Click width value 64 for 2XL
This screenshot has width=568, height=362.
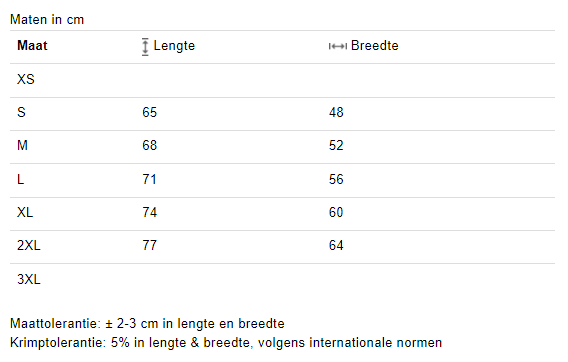336,245
